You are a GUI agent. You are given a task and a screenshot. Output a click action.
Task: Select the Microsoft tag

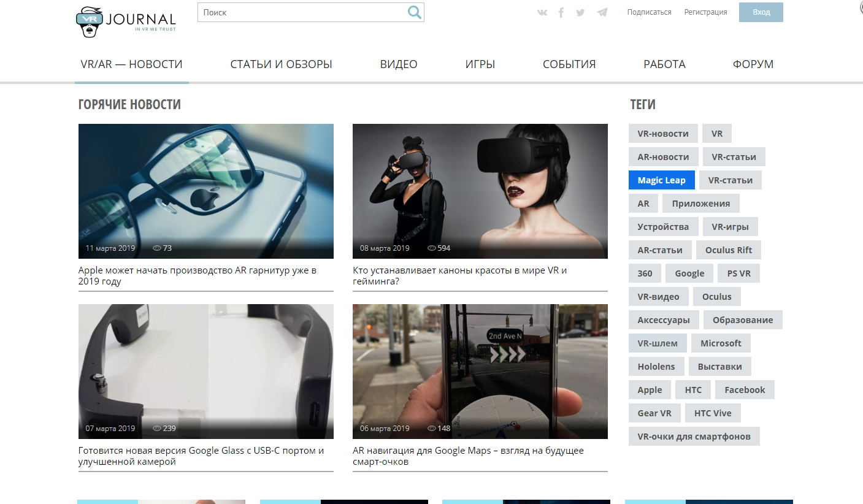click(721, 343)
